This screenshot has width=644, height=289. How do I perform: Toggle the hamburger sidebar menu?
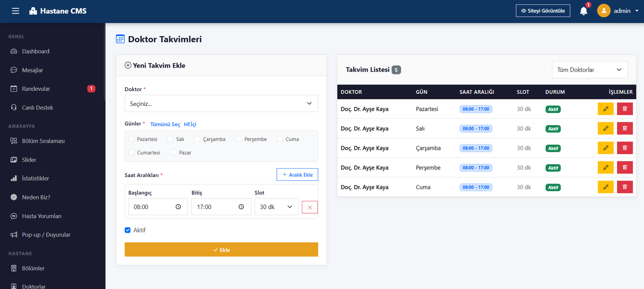(x=16, y=11)
